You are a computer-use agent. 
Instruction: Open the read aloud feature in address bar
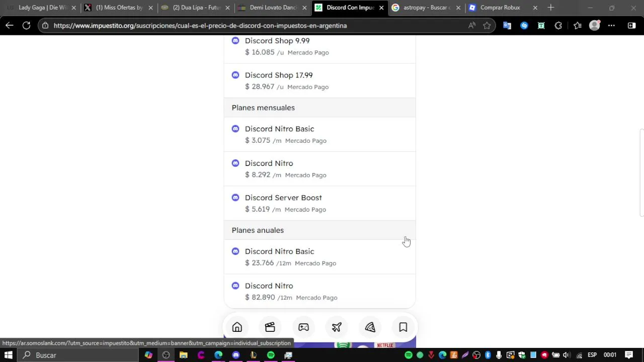click(471, 26)
